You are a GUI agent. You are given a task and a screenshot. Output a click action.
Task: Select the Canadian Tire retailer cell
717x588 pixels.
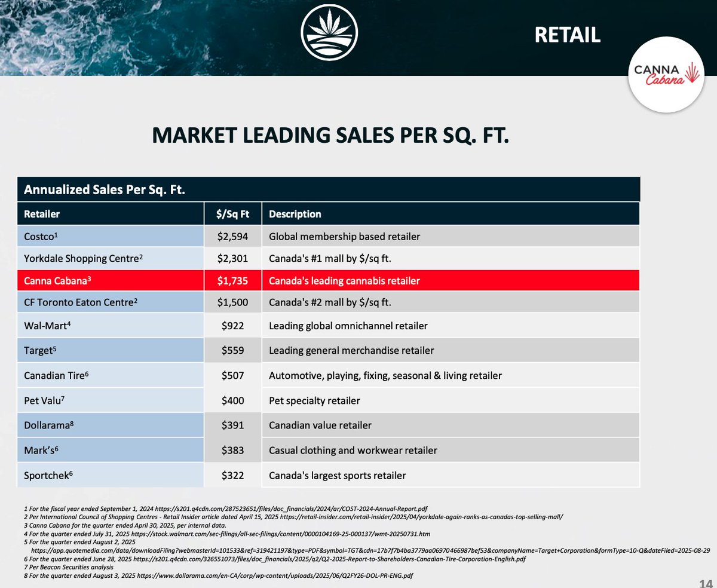(x=111, y=376)
